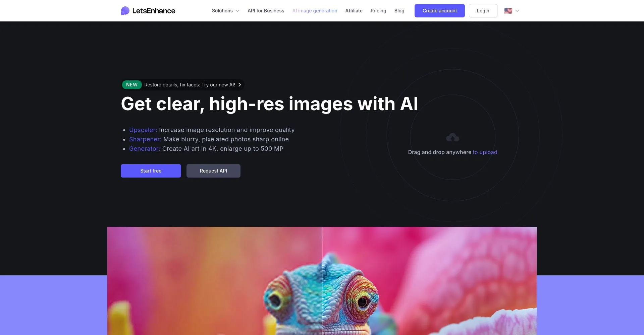Click the before/after divider on chameleon image
The image size is (644, 335).
[x=322, y=281]
